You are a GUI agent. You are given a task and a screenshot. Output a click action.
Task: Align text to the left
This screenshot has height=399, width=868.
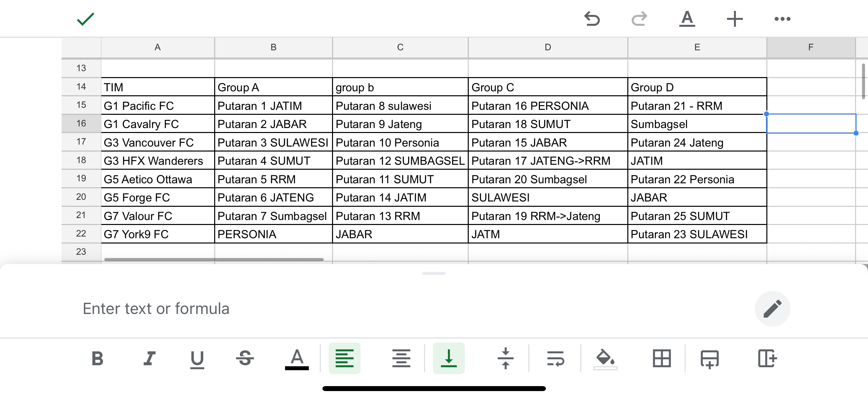[344, 358]
